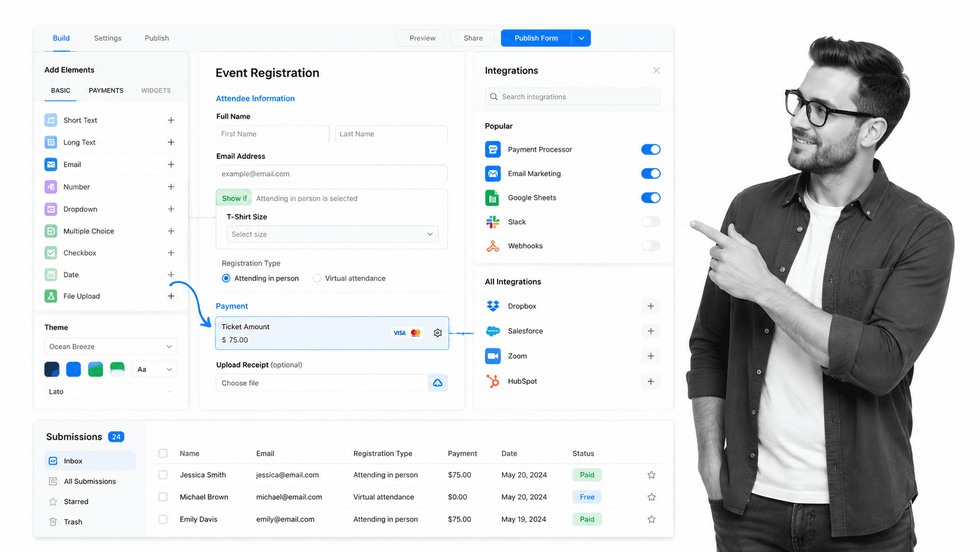
Task: Select the WIDGETS elements tab
Action: pyautogui.click(x=156, y=90)
